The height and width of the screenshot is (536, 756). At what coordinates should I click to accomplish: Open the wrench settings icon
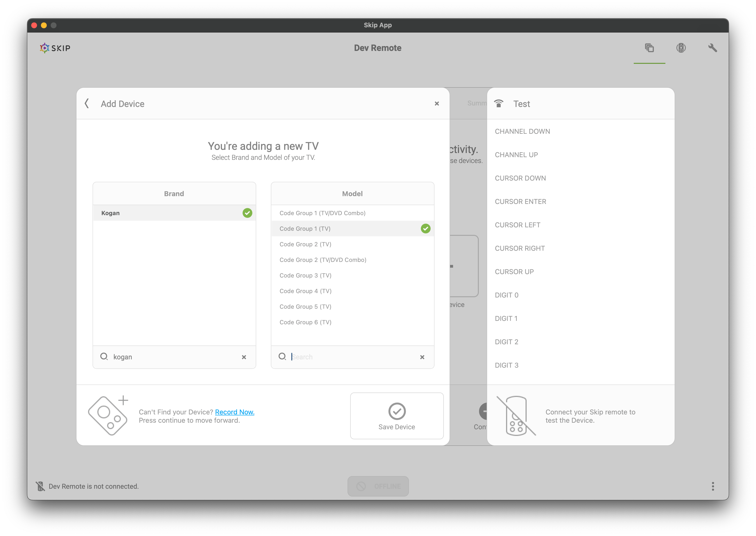coord(712,48)
